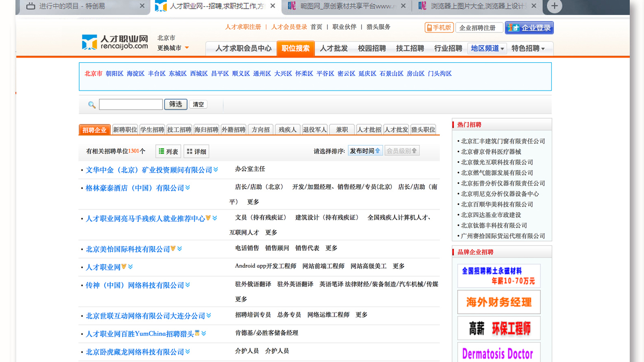Viewport: 644px width, 362px height.
Task: Click 更多 in 北京美怡国际科技 row
Action: click(331, 248)
